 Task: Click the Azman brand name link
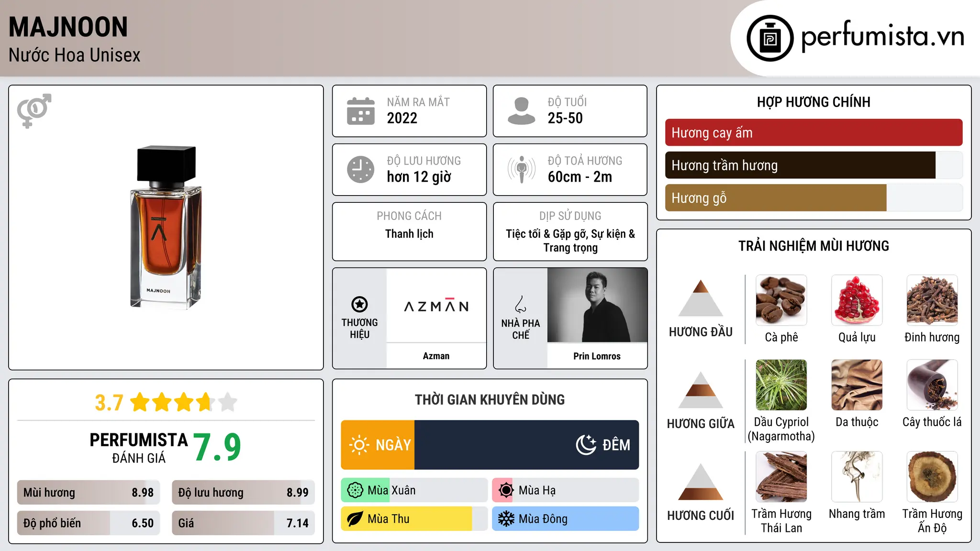point(436,356)
